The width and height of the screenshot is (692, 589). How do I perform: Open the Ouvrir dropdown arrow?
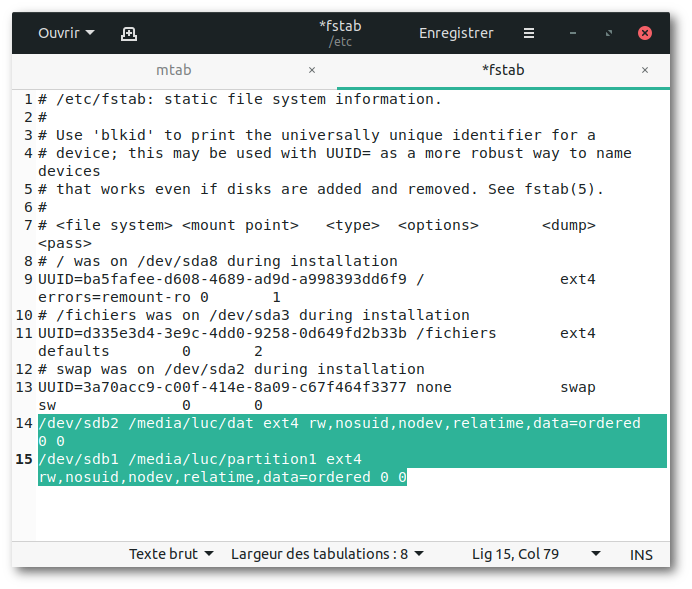tap(90, 33)
